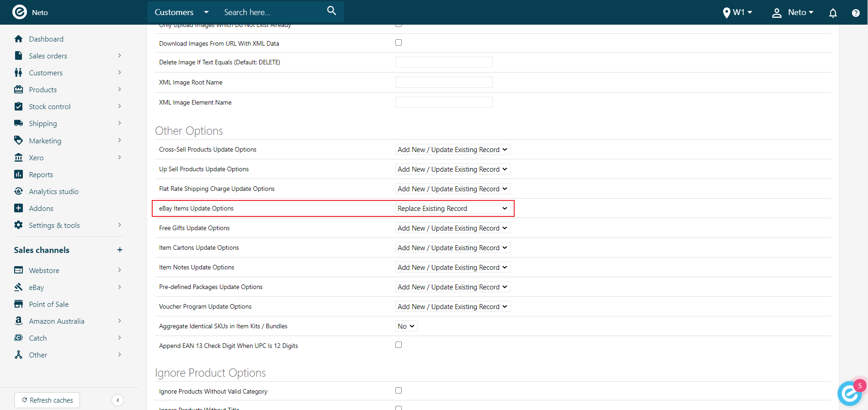
Task: Tick Append EAN 13 Check Digit checkbox
Action: 399,345
